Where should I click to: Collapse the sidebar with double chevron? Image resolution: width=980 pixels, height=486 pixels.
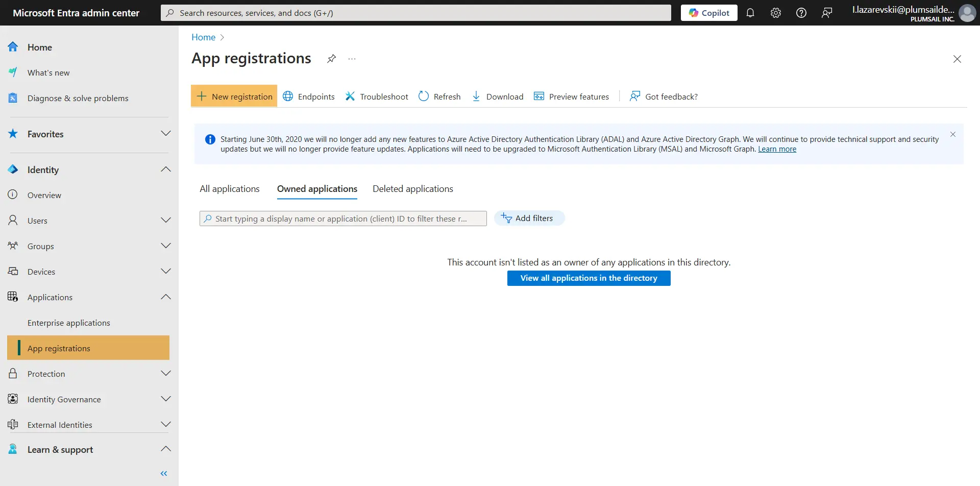pos(164,474)
